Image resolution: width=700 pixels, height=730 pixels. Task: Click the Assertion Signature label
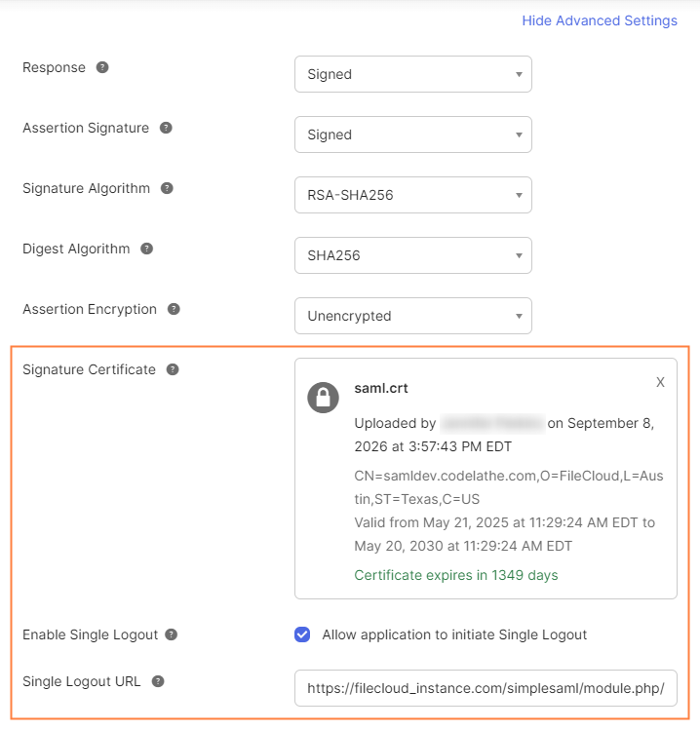coord(86,128)
